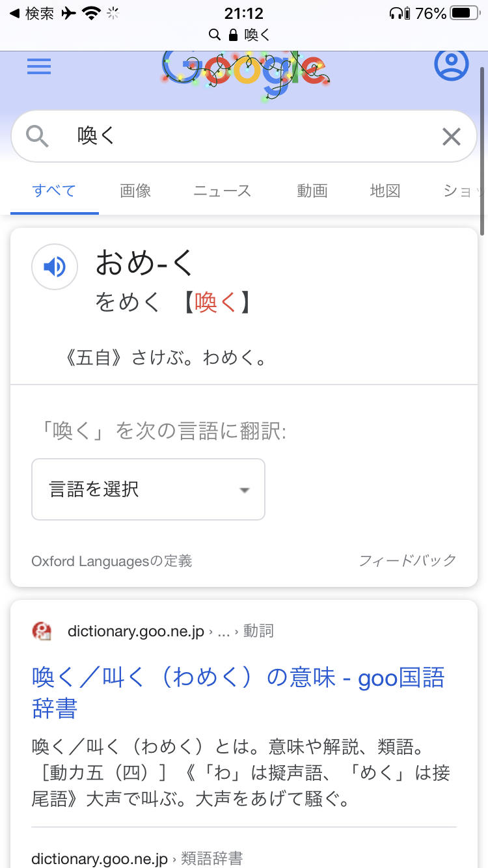
Task: Open the 動画 tab
Action: [312, 191]
